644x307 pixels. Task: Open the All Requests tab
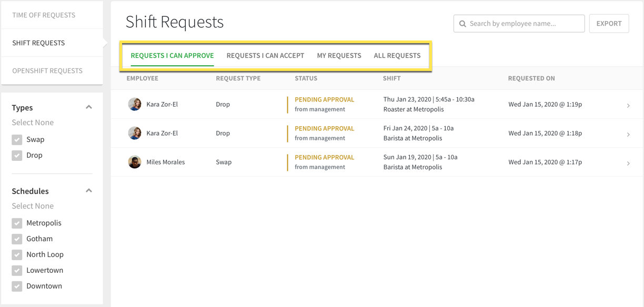[x=397, y=55]
